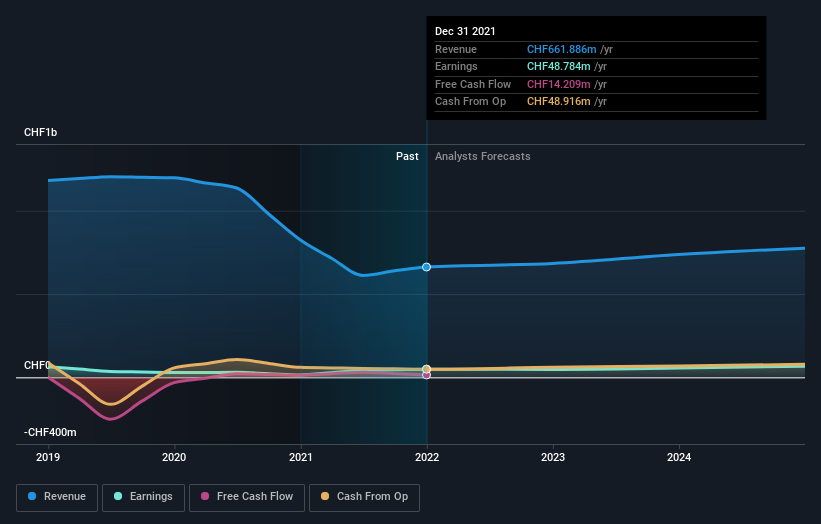Click the Analysts Forecasts label
This screenshot has height=524, width=821.
[x=482, y=156]
